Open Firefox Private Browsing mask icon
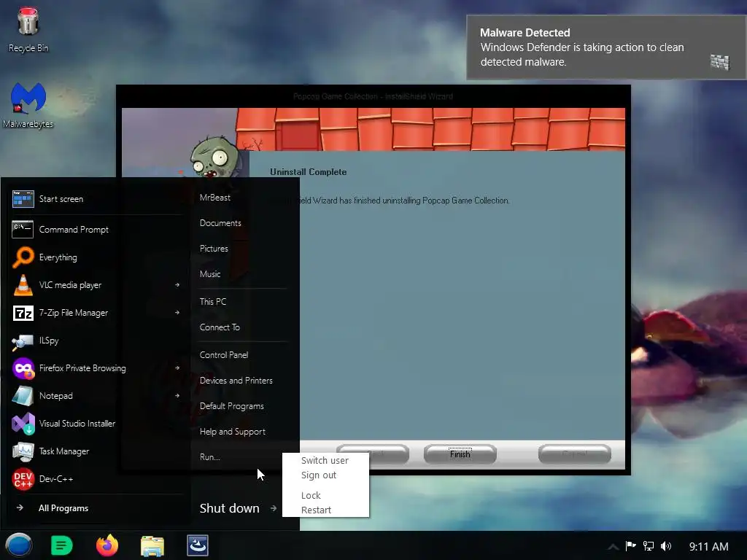Image resolution: width=747 pixels, height=560 pixels. [x=23, y=368]
